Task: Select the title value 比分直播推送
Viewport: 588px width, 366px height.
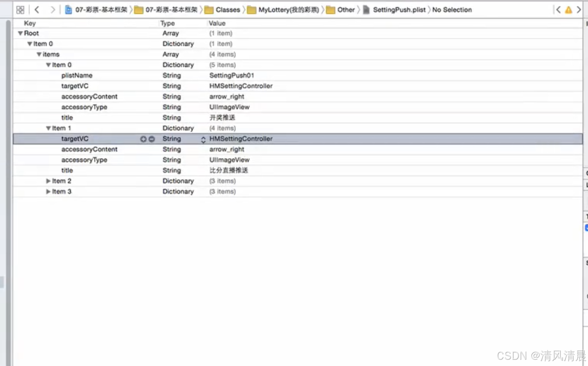Action: click(x=228, y=171)
